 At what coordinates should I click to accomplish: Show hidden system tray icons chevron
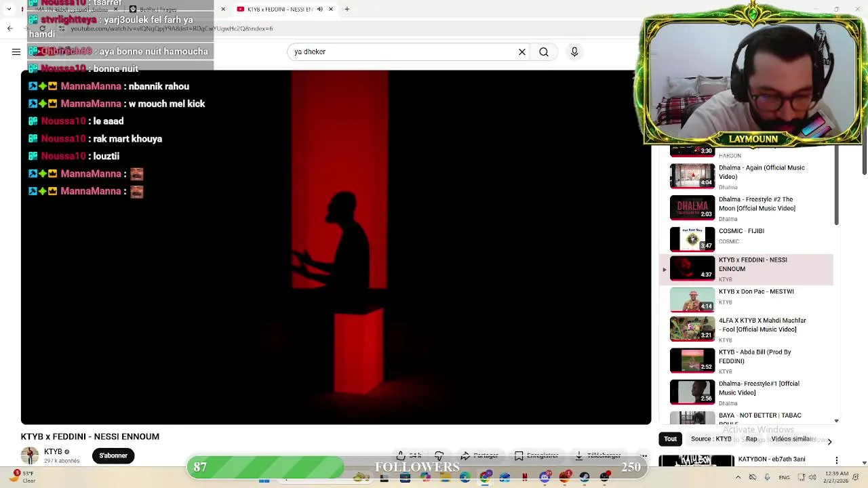tap(738, 477)
